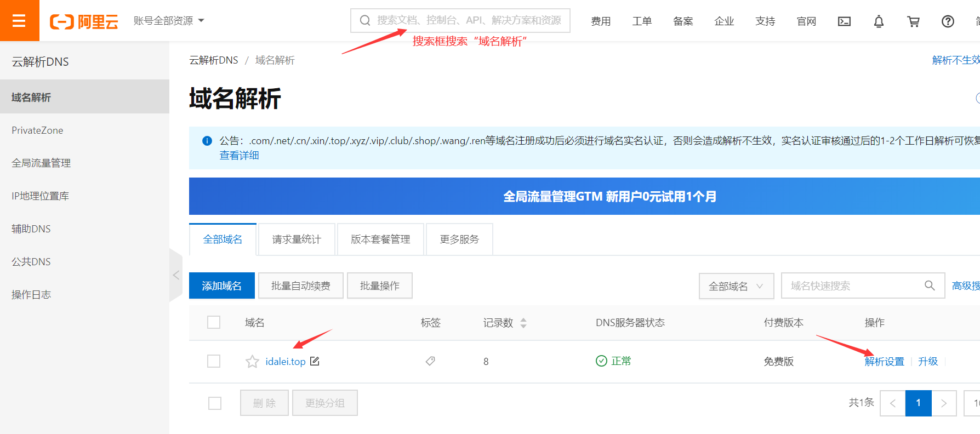Click the DNS server status header

[x=630, y=323]
